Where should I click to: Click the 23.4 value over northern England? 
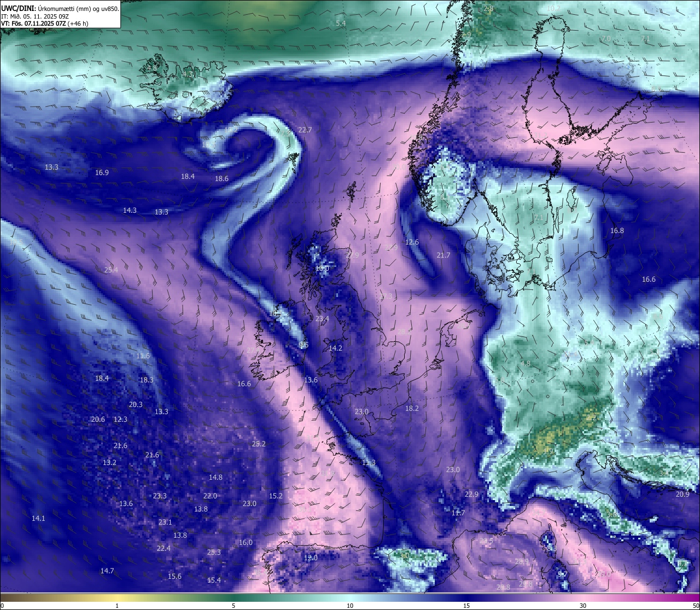pyautogui.click(x=323, y=318)
